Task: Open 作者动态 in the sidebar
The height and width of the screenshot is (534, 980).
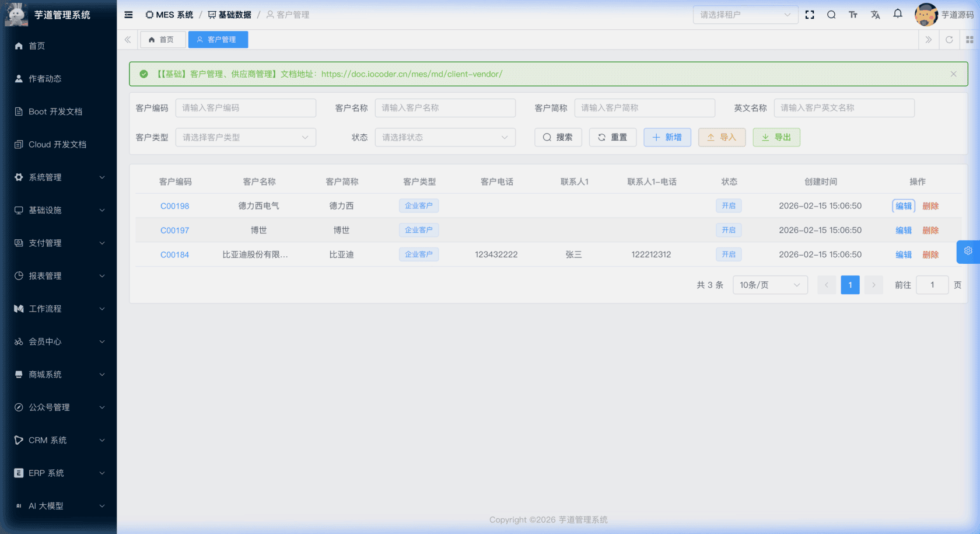Action: click(x=45, y=79)
